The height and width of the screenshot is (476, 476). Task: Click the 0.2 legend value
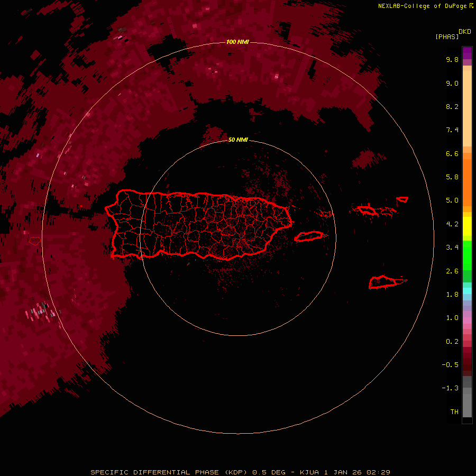452,342
